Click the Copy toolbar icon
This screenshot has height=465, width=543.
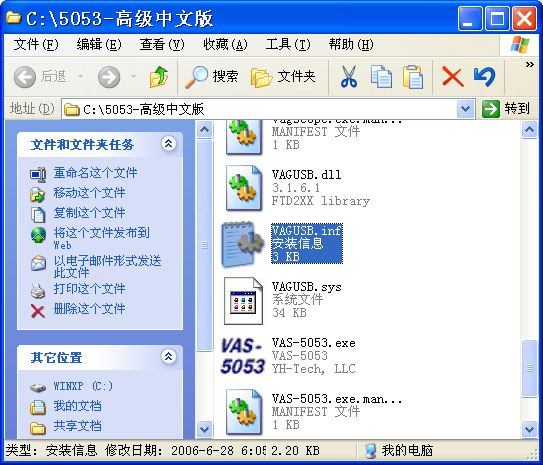coord(381,77)
